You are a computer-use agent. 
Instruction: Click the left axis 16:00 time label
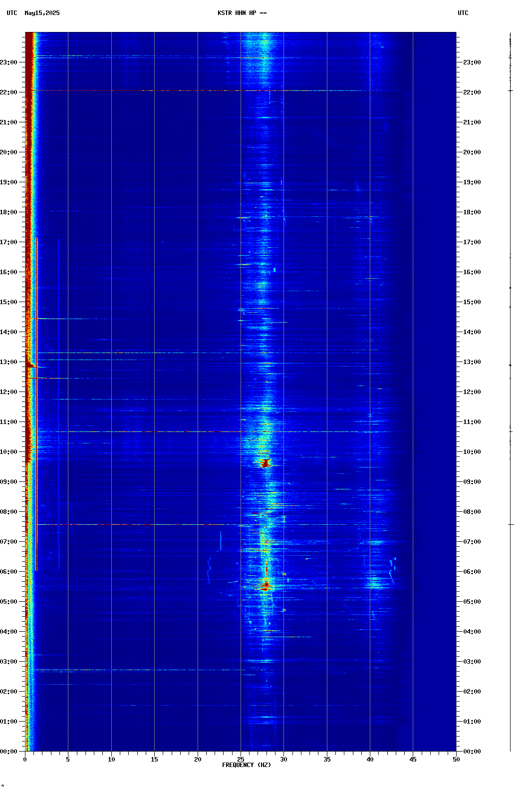9,272
